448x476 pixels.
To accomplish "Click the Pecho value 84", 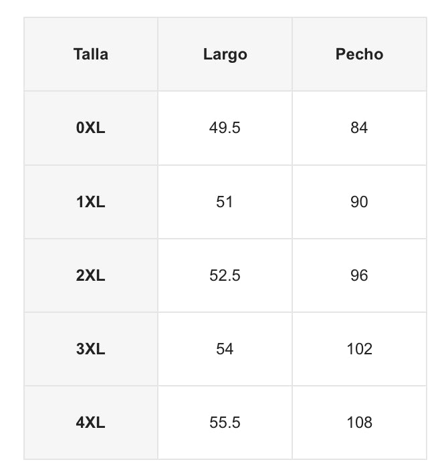I will click(x=359, y=128).
